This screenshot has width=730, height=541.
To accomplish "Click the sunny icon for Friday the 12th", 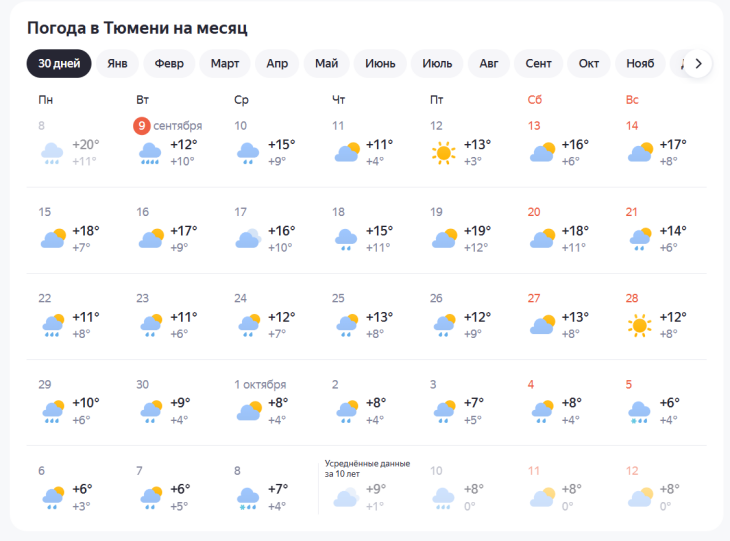I will (x=444, y=153).
